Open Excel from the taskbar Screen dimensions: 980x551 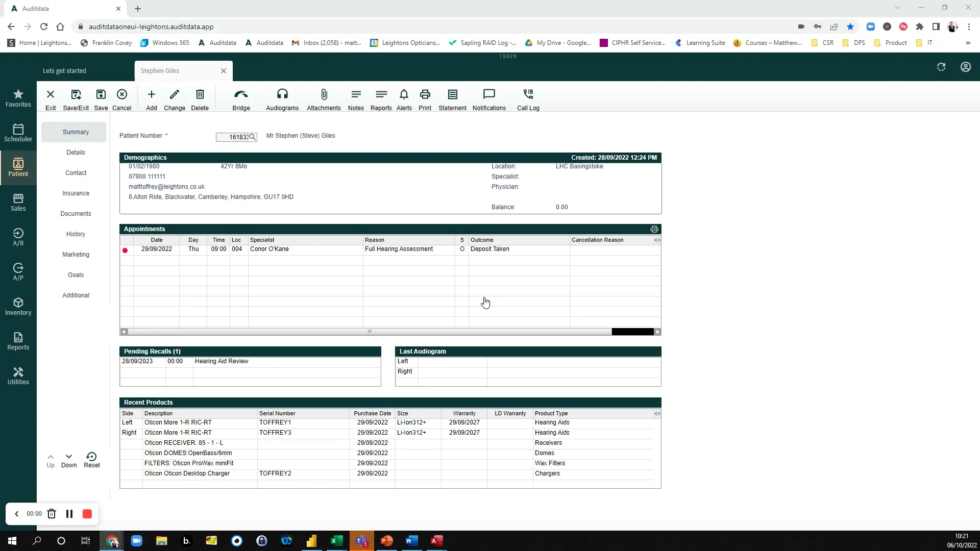(336, 540)
